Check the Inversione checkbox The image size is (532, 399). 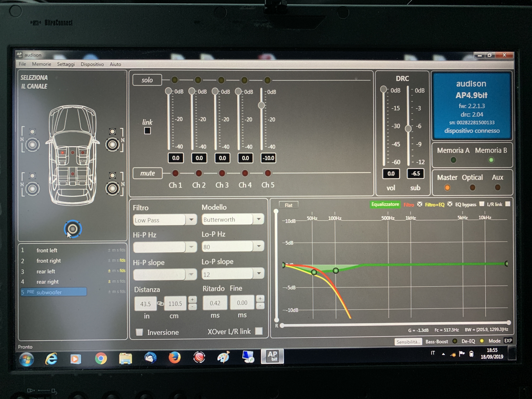tap(139, 332)
